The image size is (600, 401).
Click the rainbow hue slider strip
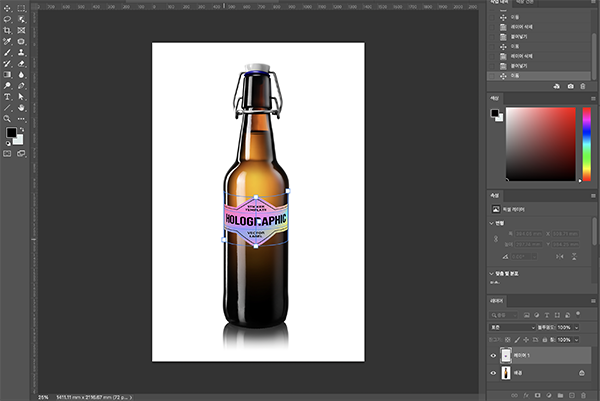587,144
